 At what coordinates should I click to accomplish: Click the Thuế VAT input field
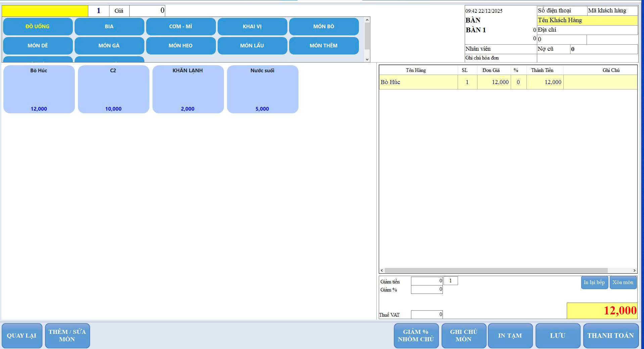tap(426, 315)
